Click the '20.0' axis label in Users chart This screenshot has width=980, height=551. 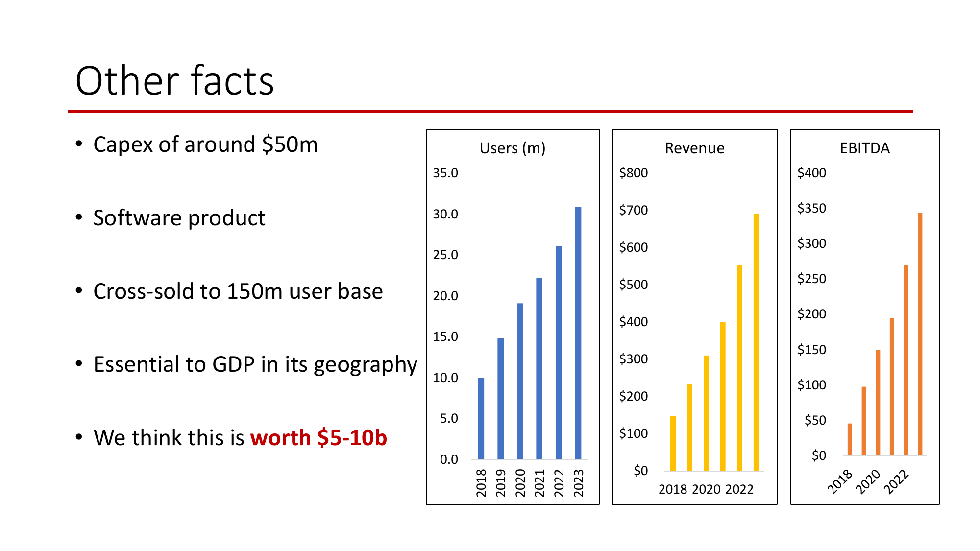(x=445, y=296)
